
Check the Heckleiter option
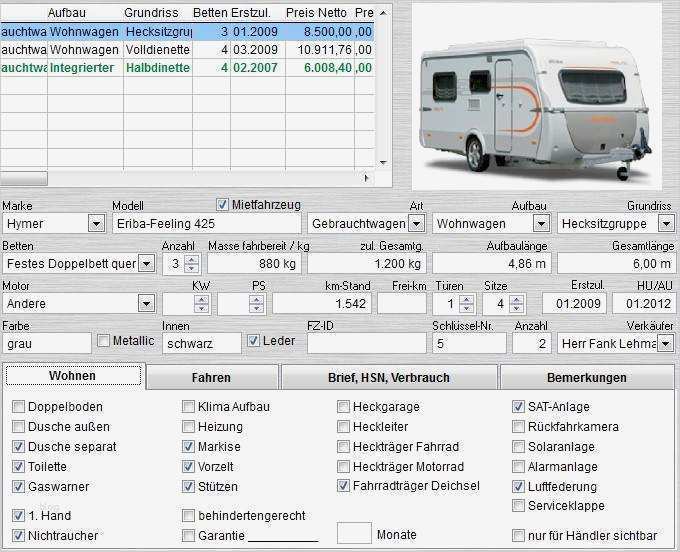click(x=343, y=427)
